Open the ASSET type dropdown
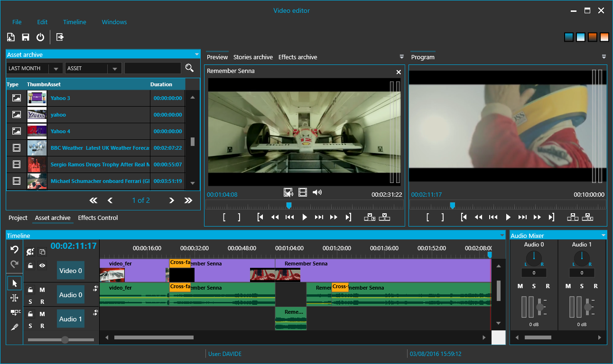Viewport: 613px width, 364px height. 114,69
